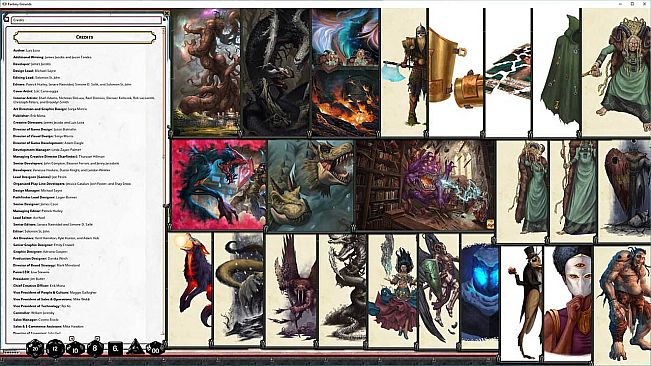Open the creature holding glowing orb image
This screenshot has height=366, width=651.
click(x=190, y=289)
